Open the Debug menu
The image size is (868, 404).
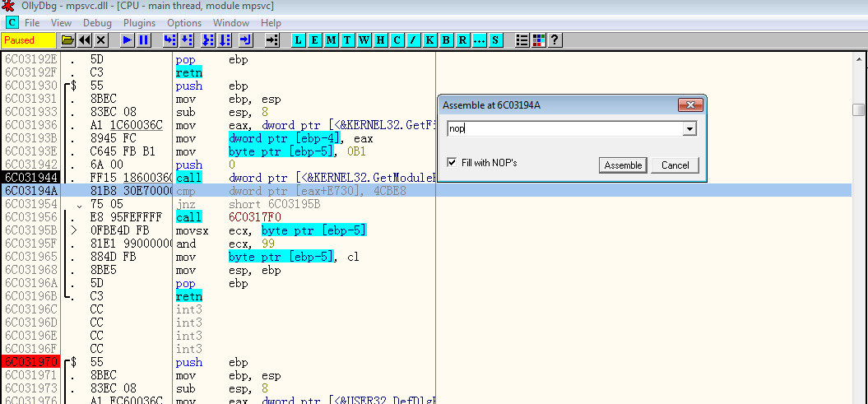pyautogui.click(x=98, y=23)
